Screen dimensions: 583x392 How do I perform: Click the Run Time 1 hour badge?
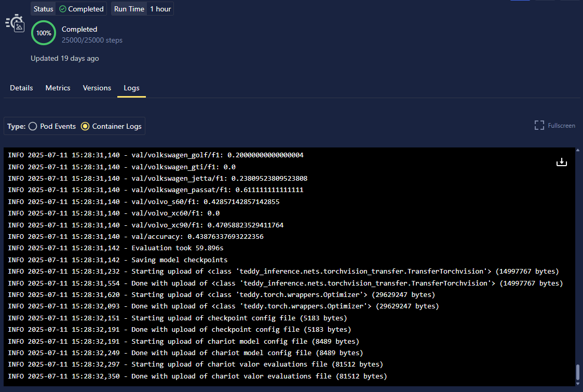click(x=142, y=9)
